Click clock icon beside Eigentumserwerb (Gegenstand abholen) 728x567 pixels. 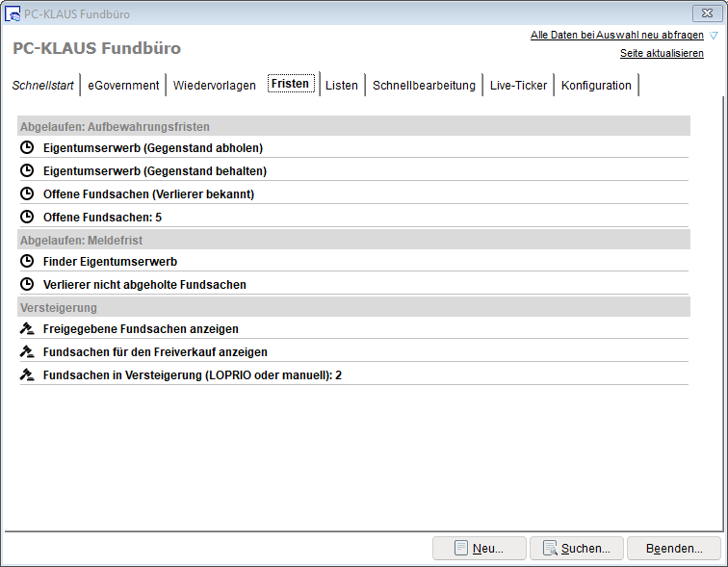click(x=27, y=148)
